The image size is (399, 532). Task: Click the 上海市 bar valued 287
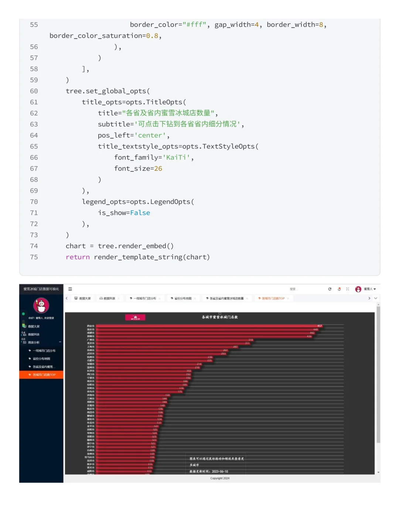167,347
